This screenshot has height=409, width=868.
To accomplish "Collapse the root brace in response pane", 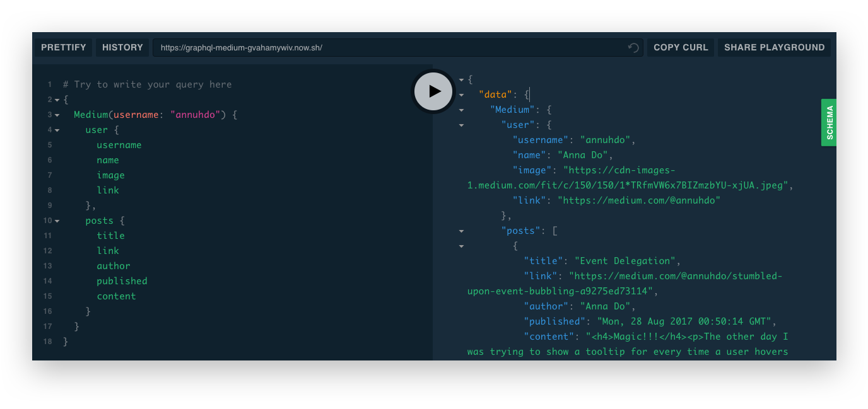I will point(461,80).
